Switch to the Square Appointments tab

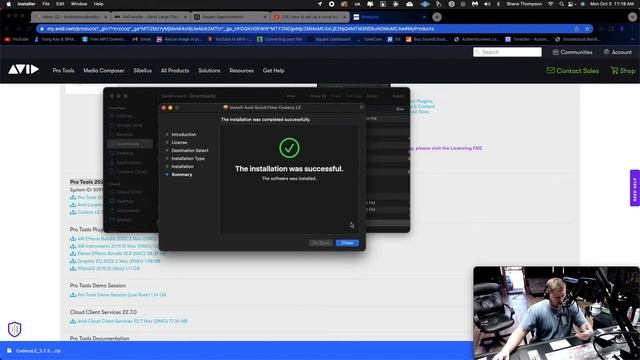pyautogui.click(x=230, y=17)
